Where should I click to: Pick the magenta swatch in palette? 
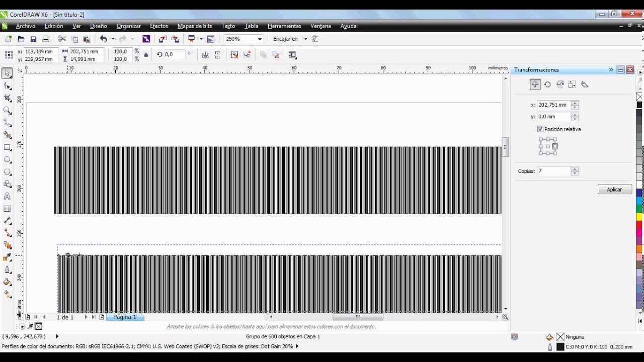pos(639,234)
